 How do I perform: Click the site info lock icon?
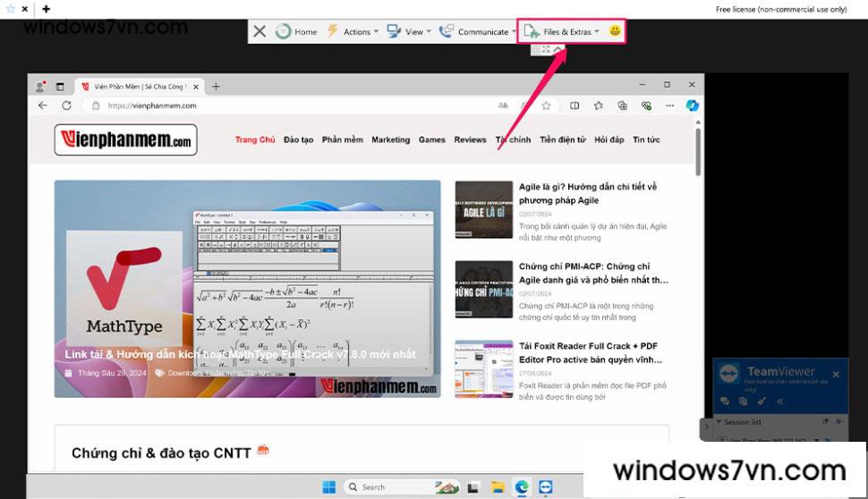[x=95, y=106]
